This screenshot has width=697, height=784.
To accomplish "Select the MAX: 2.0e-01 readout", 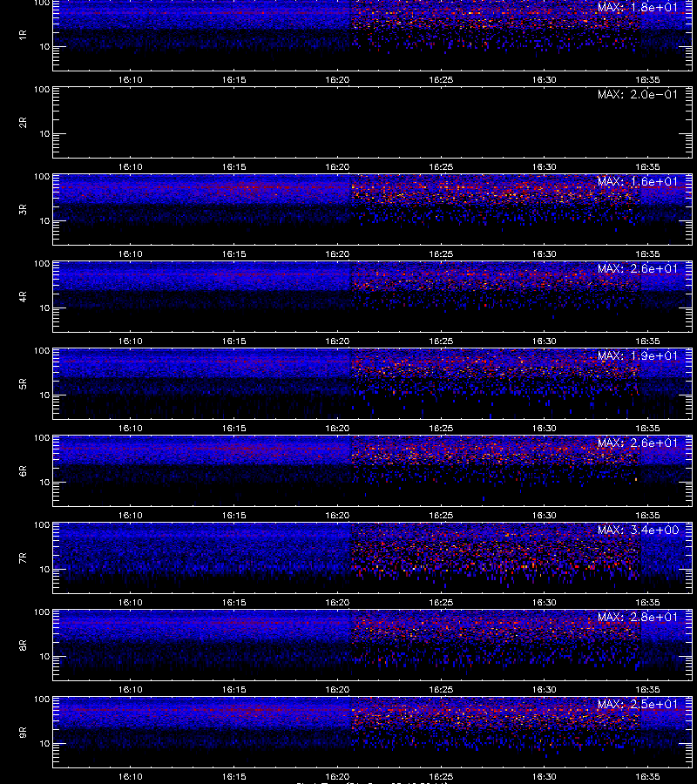I will [x=638, y=94].
